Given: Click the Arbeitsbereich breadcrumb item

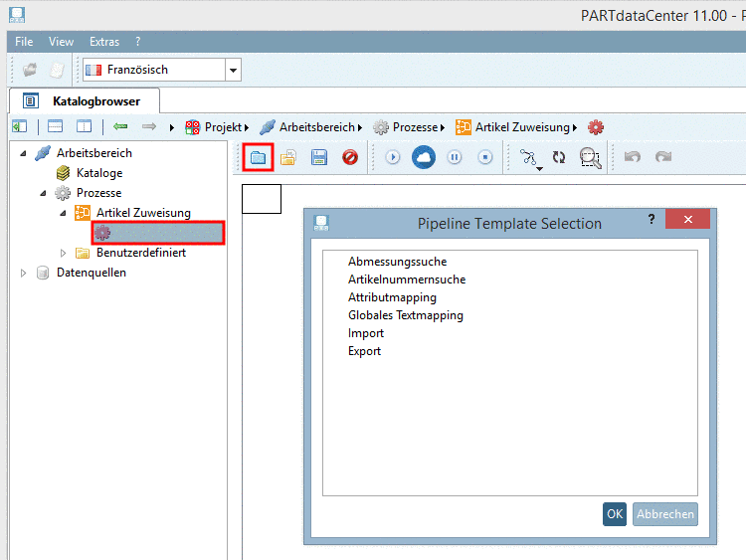Looking at the screenshot, I should [x=317, y=127].
